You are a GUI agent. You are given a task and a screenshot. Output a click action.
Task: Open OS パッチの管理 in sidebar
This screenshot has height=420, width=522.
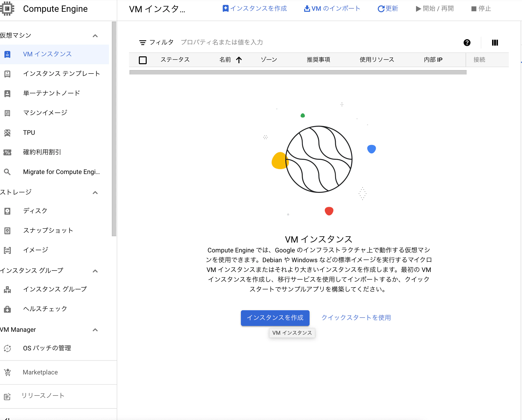tap(54, 348)
